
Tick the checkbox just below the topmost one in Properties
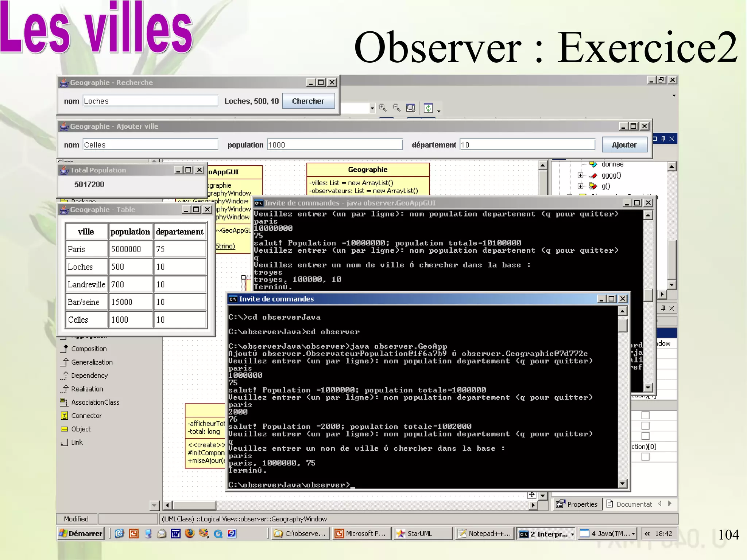pos(645,425)
